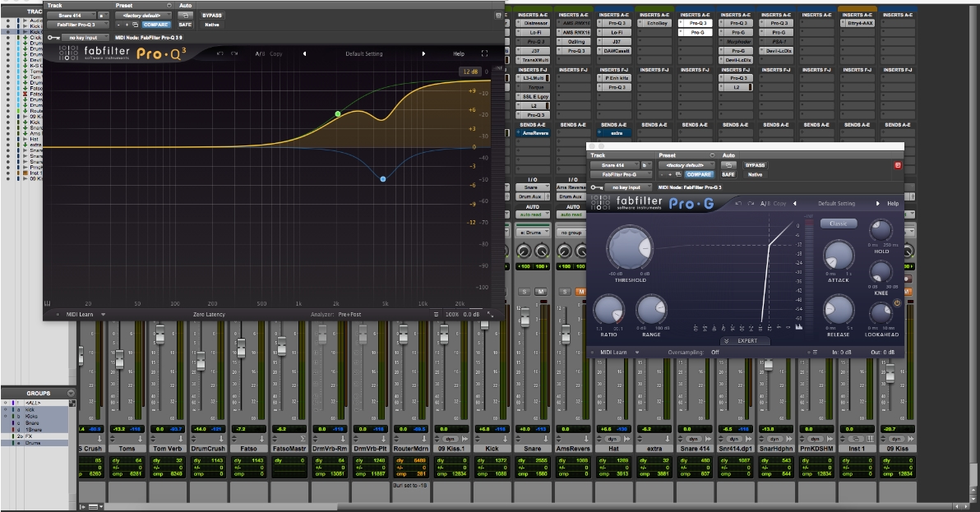Click the 12 dB display range selector
This screenshot has width=980, height=512.
pyautogui.click(x=470, y=71)
